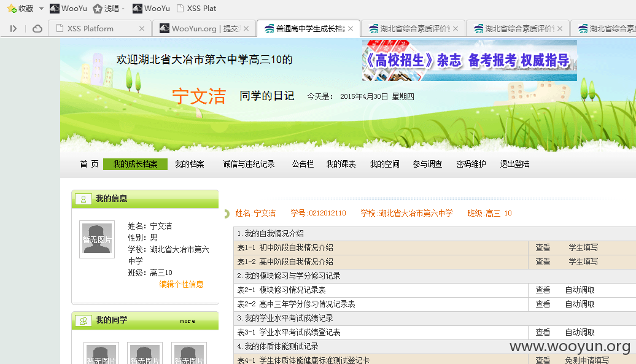Screen dimensions: 636x364
Task: Click third classmate avatar thumbnail
Action: point(189,354)
